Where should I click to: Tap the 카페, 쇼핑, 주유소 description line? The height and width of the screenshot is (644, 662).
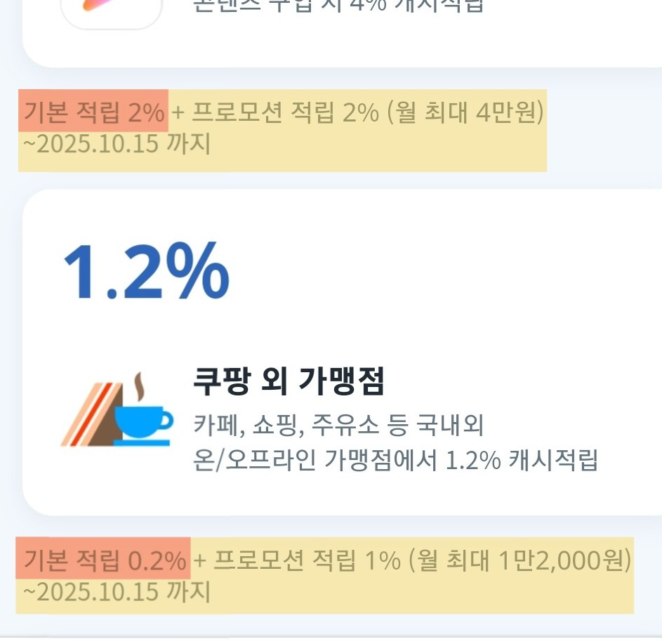(338, 425)
